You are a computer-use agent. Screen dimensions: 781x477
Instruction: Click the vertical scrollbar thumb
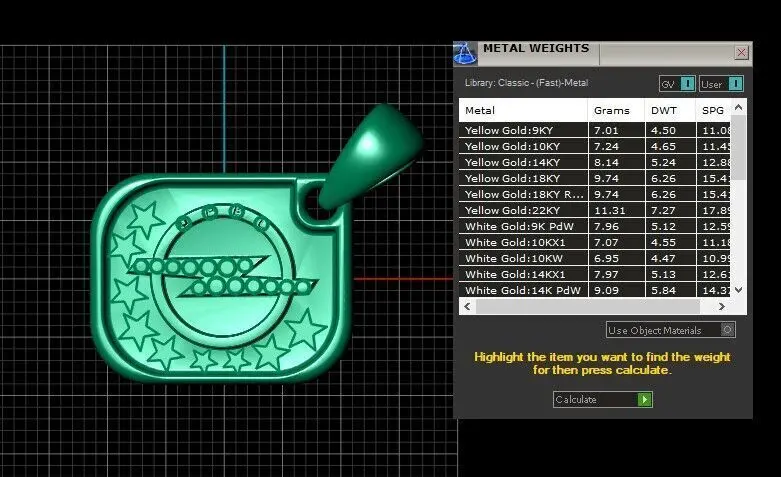point(739,148)
